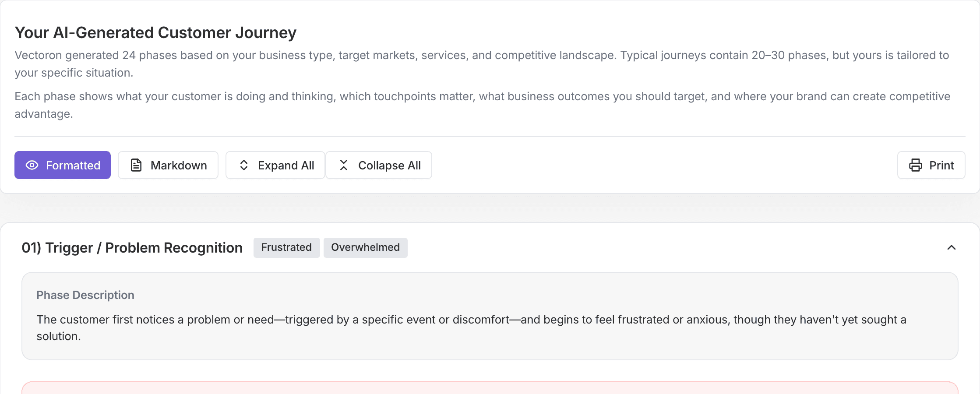Viewport: 980px width, 394px height.
Task: Click the Vectoron generated 24 phases text
Action: point(482,64)
